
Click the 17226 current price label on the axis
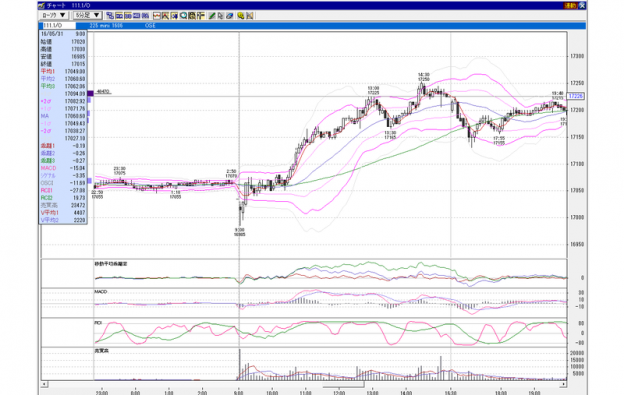pos(575,96)
